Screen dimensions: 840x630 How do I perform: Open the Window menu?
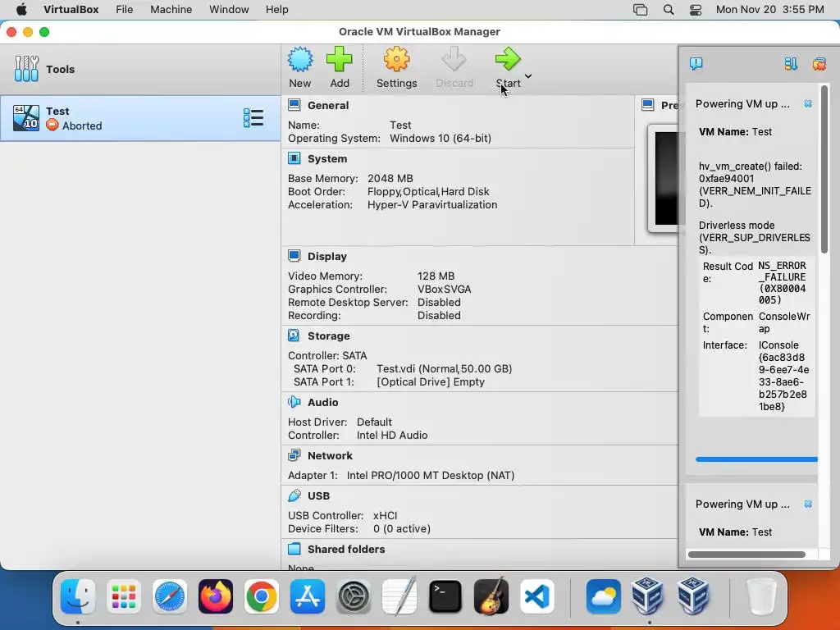(x=229, y=9)
